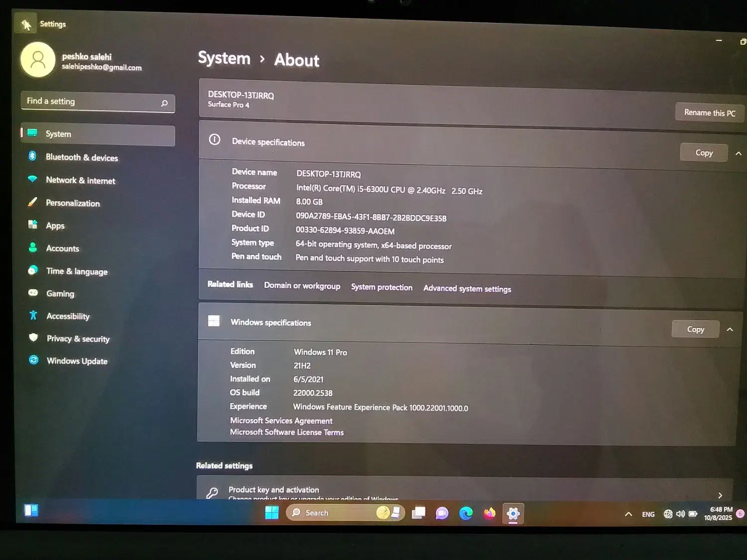Open Advanced system settings link
747x560 pixels.
(467, 289)
